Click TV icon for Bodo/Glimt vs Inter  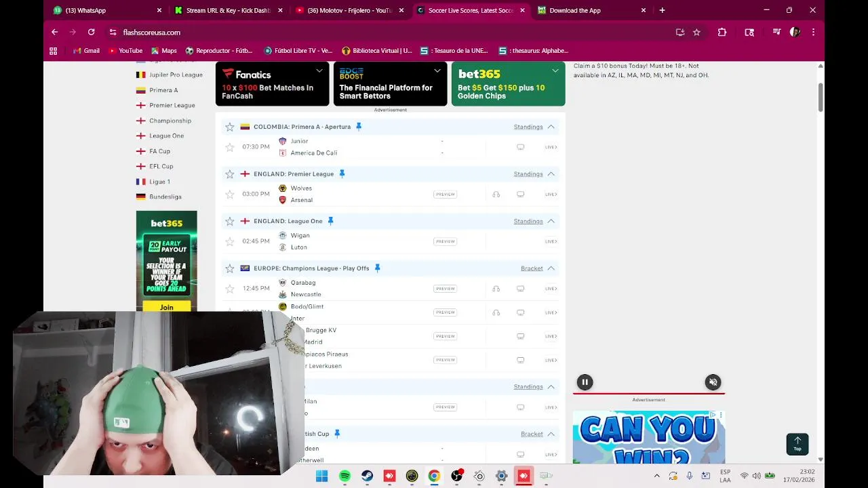tap(520, 312)
